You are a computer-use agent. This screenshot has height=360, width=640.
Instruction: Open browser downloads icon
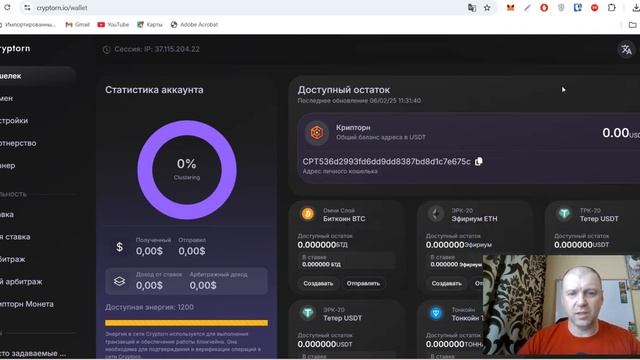pos(636,8)
